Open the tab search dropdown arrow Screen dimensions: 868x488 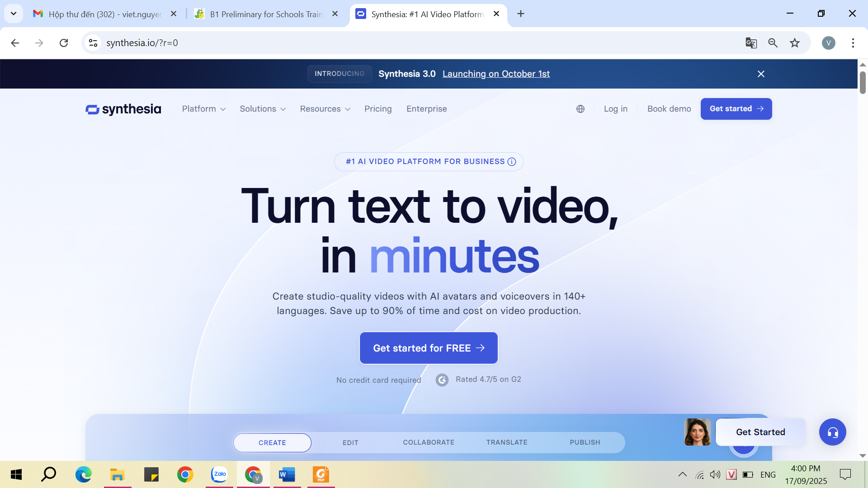pyautogui.click(x=14, y=14)
